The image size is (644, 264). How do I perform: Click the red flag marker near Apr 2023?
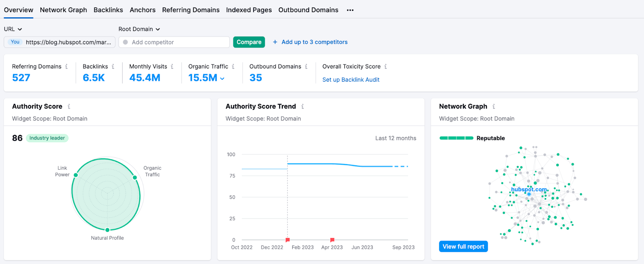tap(332, 240)
